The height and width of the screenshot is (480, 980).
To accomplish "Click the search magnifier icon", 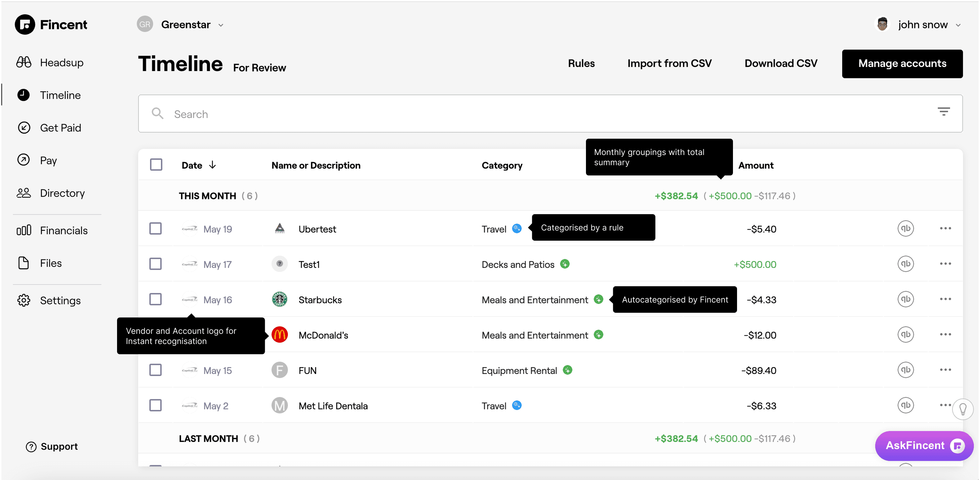I will coord(157,113).
